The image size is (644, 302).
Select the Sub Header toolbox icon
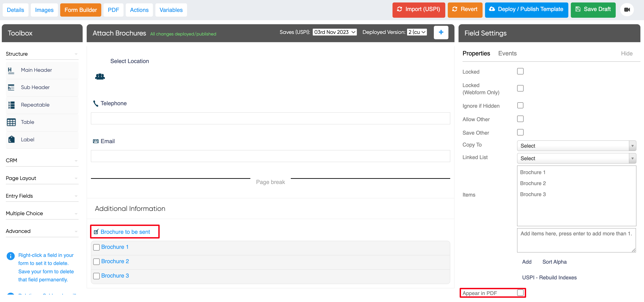pyautogui.click(x=11, y=88)
